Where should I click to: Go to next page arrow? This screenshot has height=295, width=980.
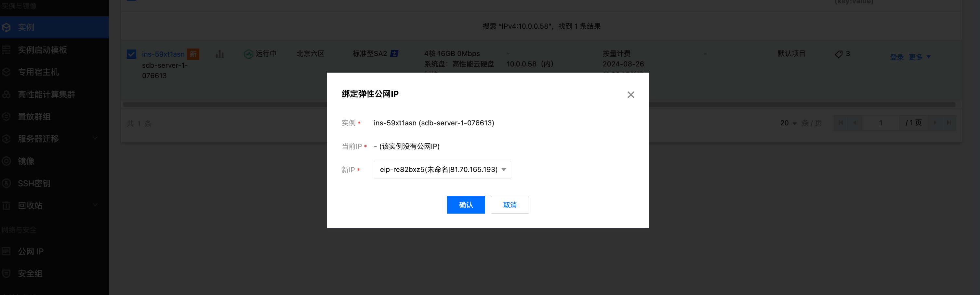coord(935,123)
